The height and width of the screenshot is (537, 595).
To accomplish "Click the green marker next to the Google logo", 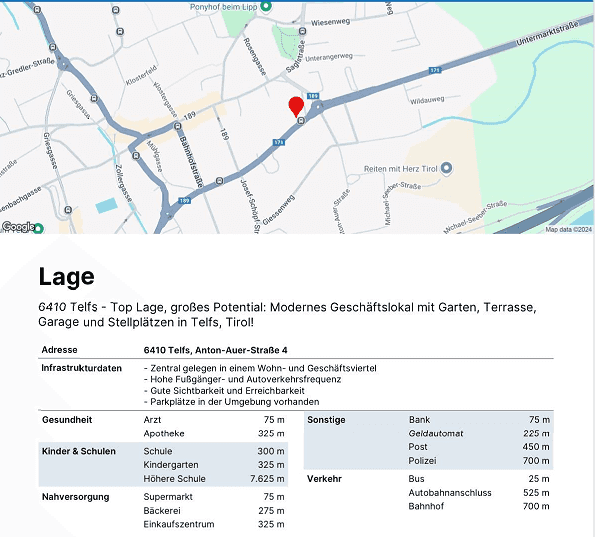I will coord(39,228).
